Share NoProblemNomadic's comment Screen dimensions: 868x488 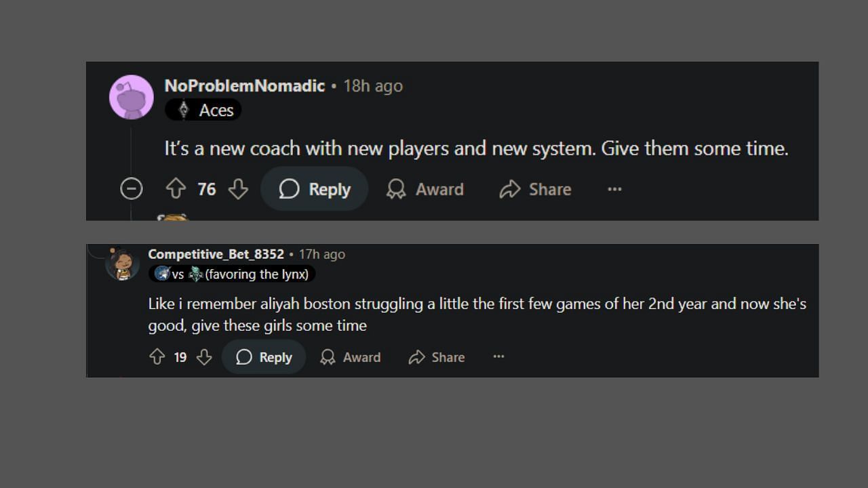[x=535, y=189]
